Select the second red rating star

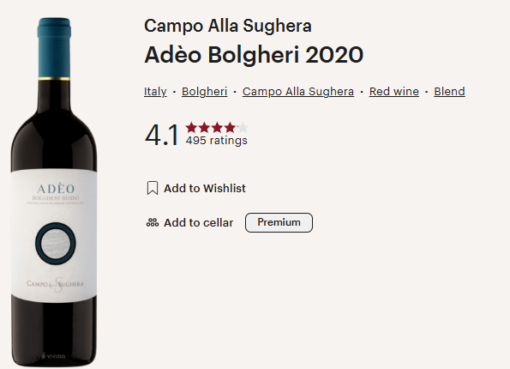click(x=204, y=127)
